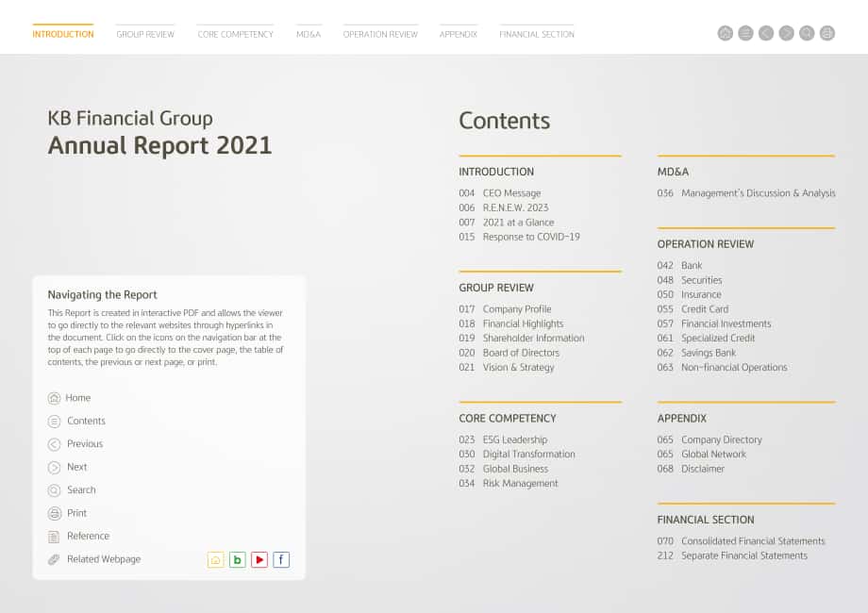Open '070 Consolidated Financial Statements' entry
The image size is (868, 613).
pos(742,541)
